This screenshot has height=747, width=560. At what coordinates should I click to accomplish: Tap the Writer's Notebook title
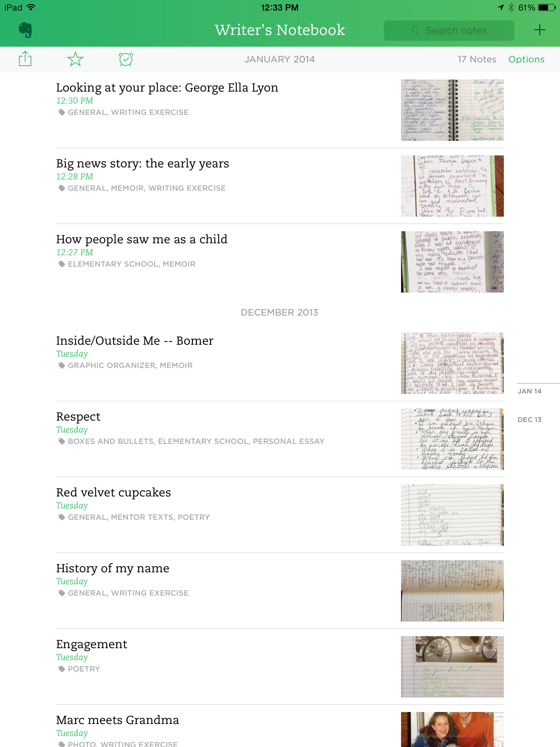pyautogui.click(x=280, y=30)
